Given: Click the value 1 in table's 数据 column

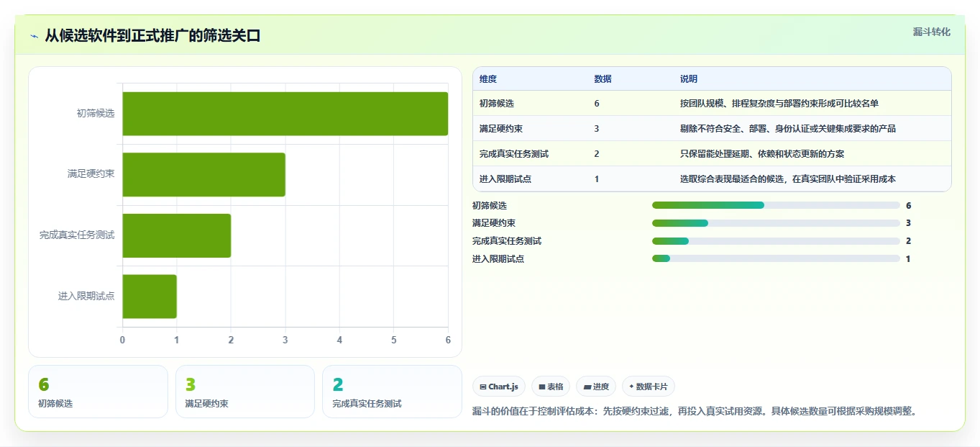Looking at the screenshot, I should pos(597,179).
